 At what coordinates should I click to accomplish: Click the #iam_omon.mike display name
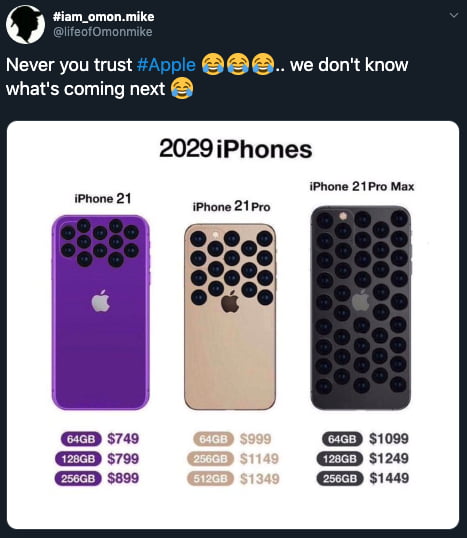pyautogui.click(x=103, y=17)
